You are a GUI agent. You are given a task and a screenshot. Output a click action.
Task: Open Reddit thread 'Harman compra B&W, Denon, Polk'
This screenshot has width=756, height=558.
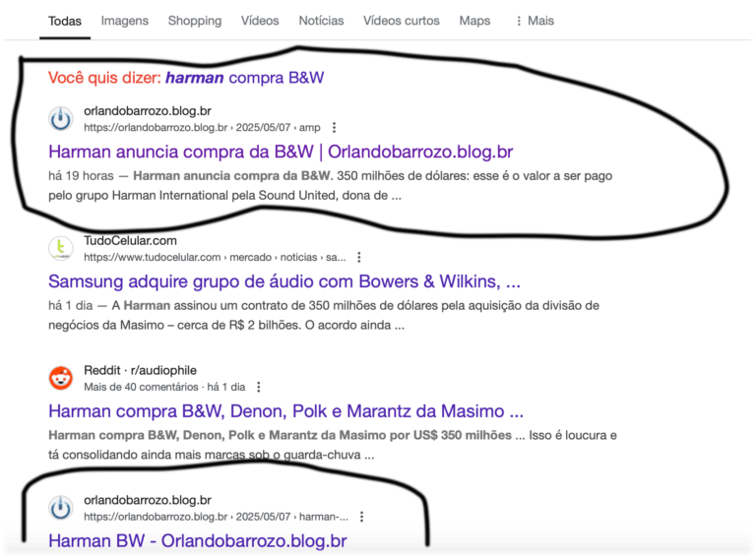click(x=285, y=411)
